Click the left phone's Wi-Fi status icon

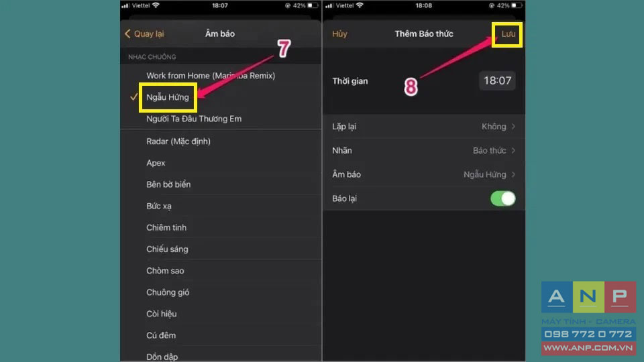[x=156, y=5]
